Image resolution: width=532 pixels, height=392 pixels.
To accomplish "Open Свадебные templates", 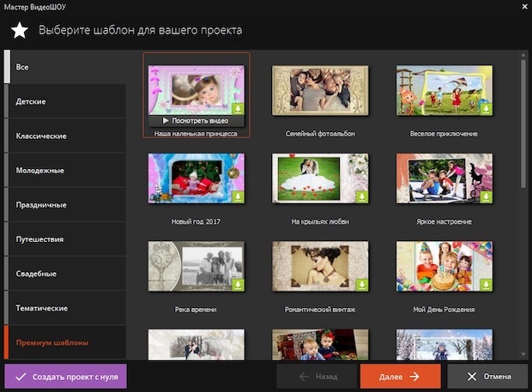I will (65, 274).
